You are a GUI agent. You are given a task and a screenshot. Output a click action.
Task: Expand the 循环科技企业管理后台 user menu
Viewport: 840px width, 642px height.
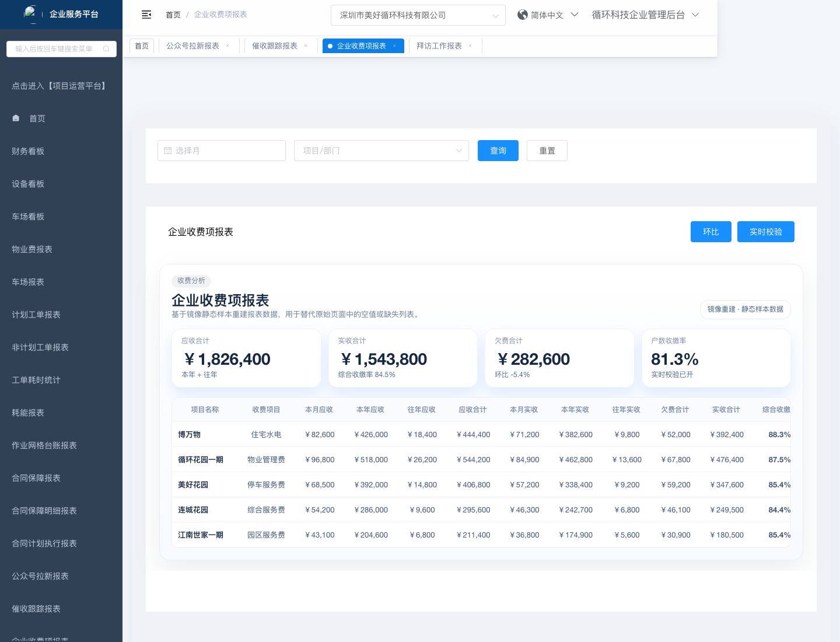[x=645, y=15]
